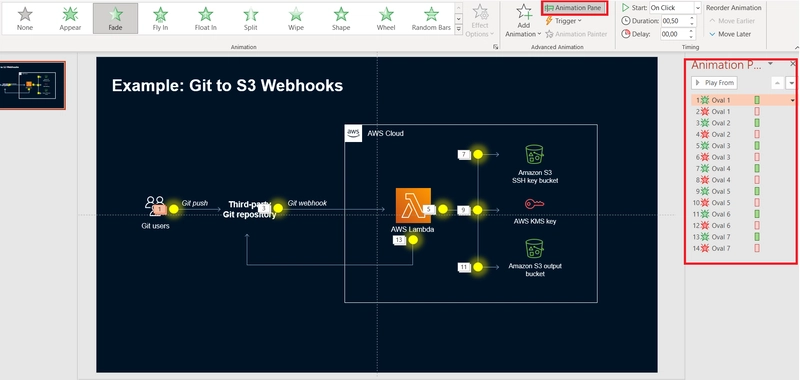The width and height of the screenshot is (800, 380).
Task: Select animation entry 10 Oval 5
Action: point(743,202)
